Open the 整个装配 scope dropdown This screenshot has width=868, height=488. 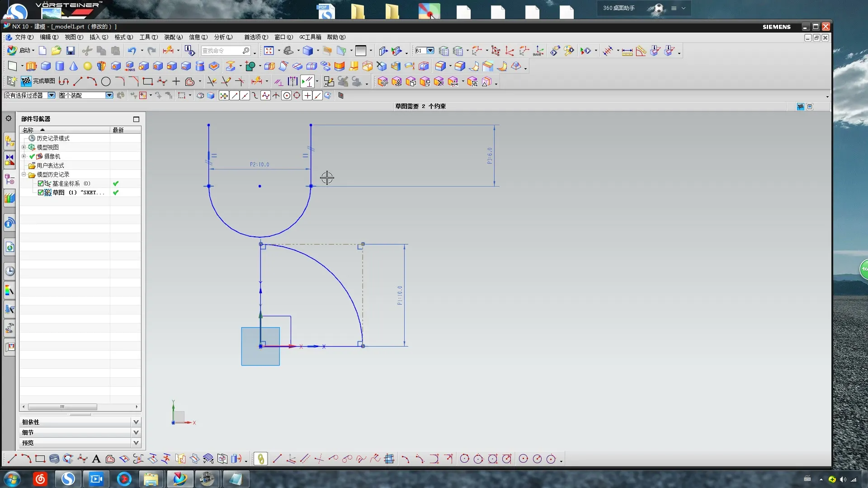click(x=109, y=95)
